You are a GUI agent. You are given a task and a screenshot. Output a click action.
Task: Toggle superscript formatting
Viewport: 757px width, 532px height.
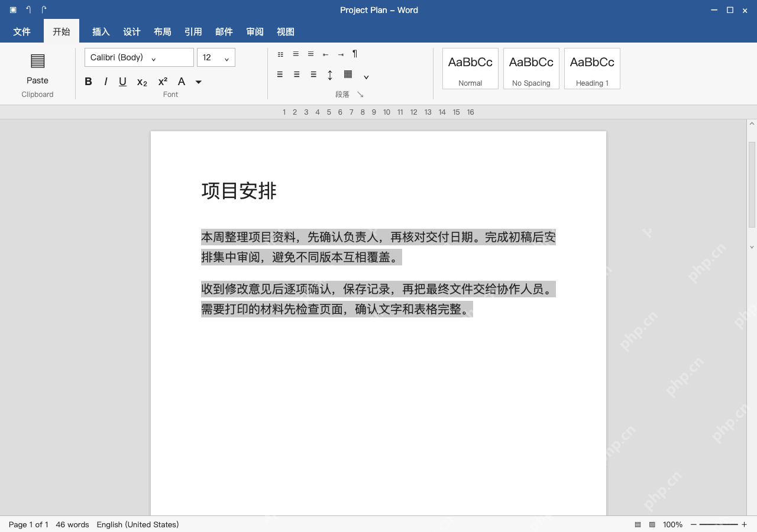tap(163, 82)
